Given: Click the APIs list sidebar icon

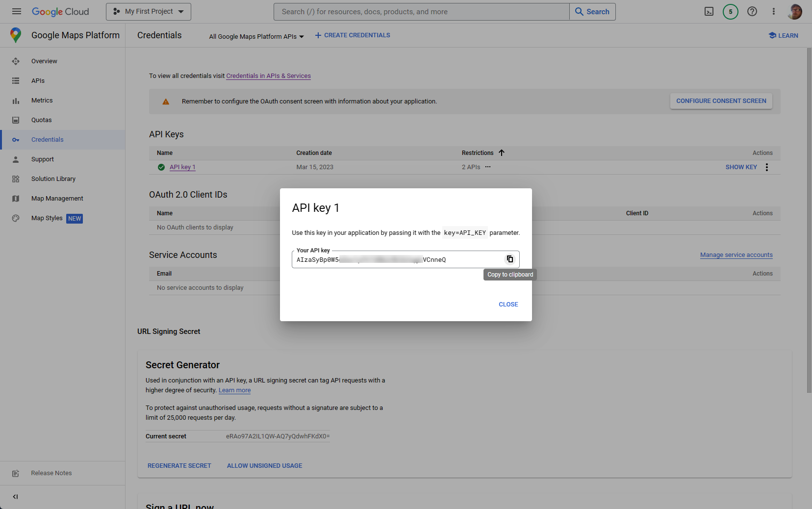Looking at the screenshot, I should [x=16, y=81].
